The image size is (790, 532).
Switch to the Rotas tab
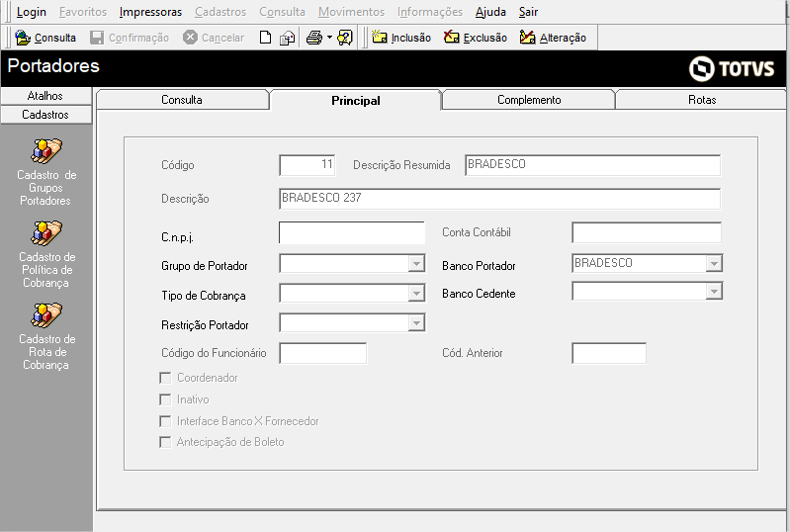(x=702, y=100)
